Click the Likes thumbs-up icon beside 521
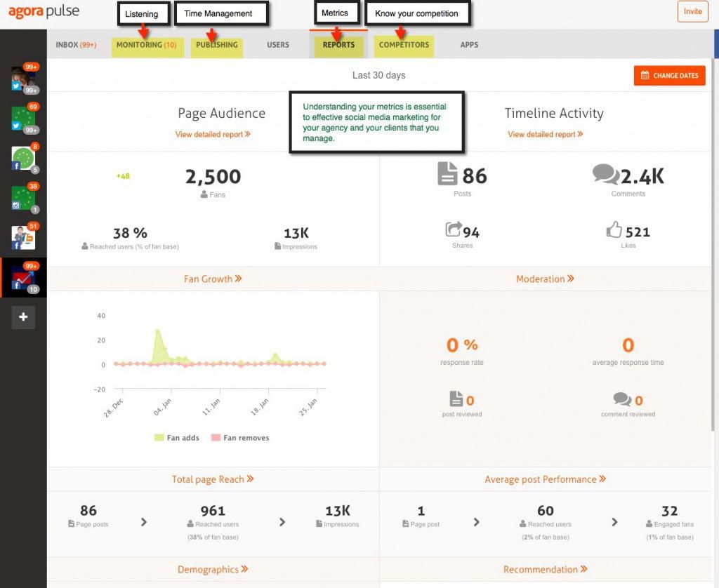The width and height of the screenshot is (719, 588). click(614, 229)
